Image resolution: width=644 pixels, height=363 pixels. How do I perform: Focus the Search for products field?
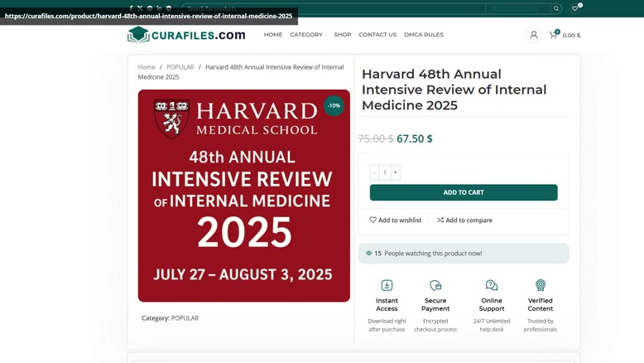coord(333,8)
